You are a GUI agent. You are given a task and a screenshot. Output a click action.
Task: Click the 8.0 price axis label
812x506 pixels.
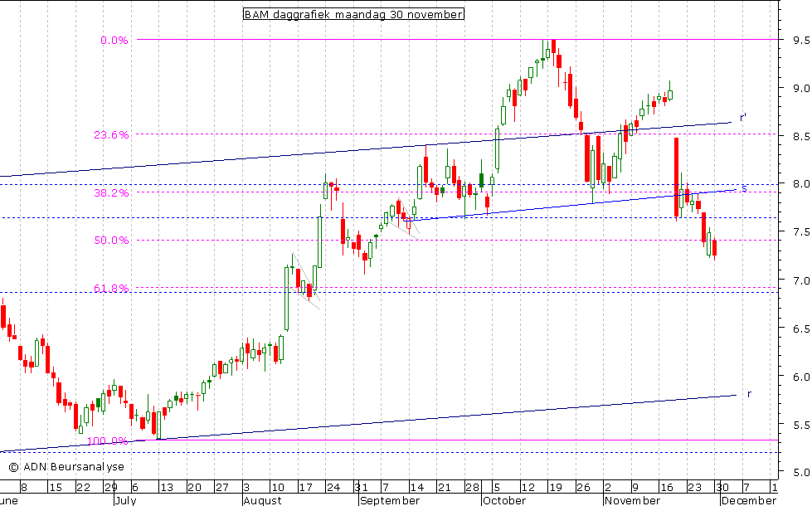click(x=800, y=184)
